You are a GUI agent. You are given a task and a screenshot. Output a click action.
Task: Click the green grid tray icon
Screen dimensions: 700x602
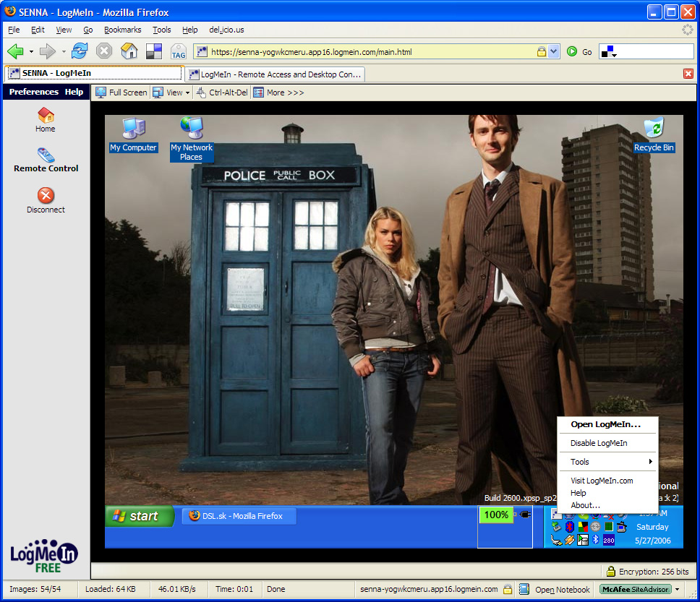[x=608, y=527]
